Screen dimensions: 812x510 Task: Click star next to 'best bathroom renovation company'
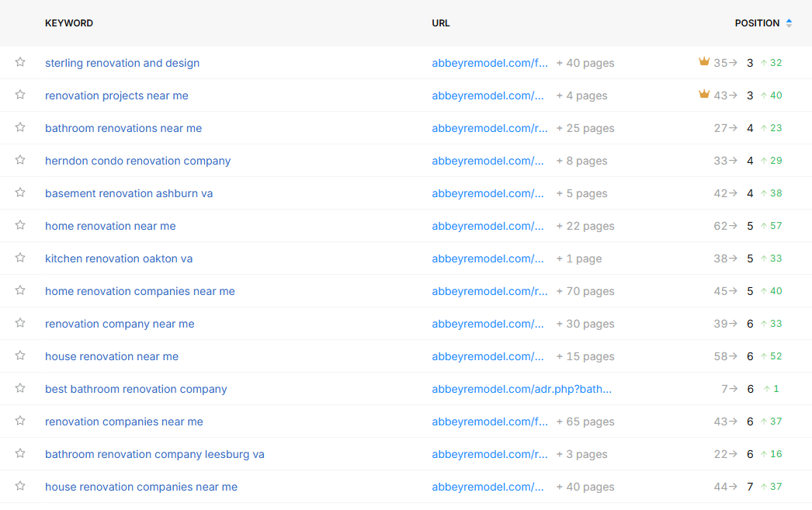pyautogui.click(x=20, y=388)
